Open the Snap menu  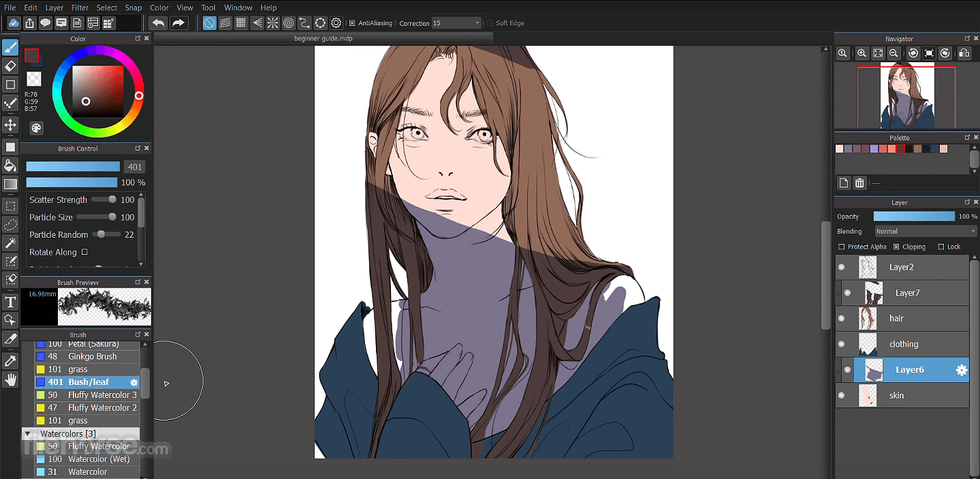pyautogui.click(x=133, y=7)
